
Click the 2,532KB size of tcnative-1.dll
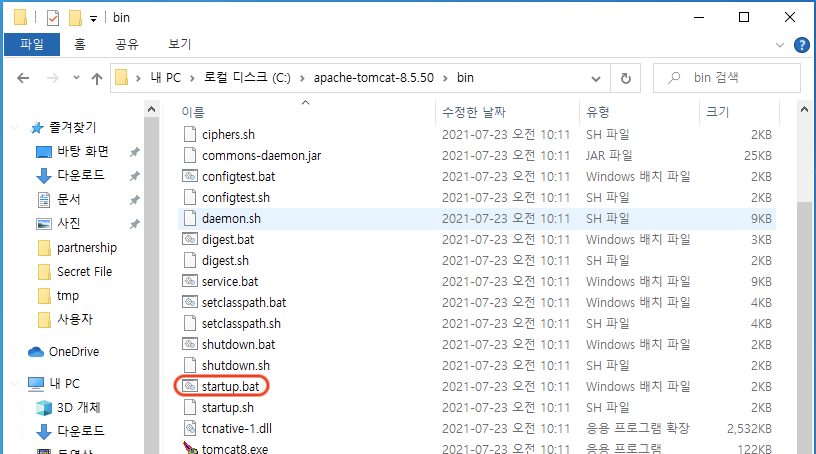(749, 428)
